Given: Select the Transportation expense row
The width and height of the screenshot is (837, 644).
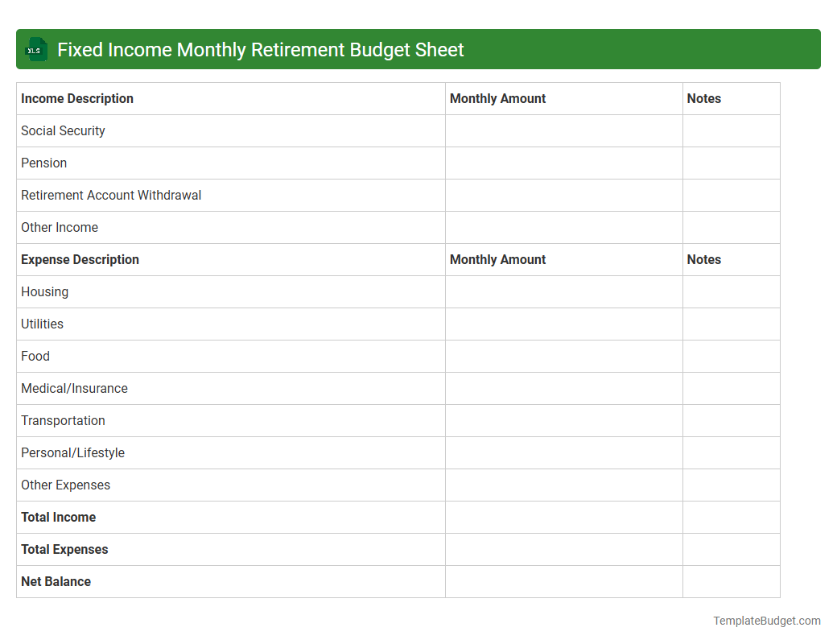Looking at the screenshot, I should pyautogui.click(x=63, y=420).
